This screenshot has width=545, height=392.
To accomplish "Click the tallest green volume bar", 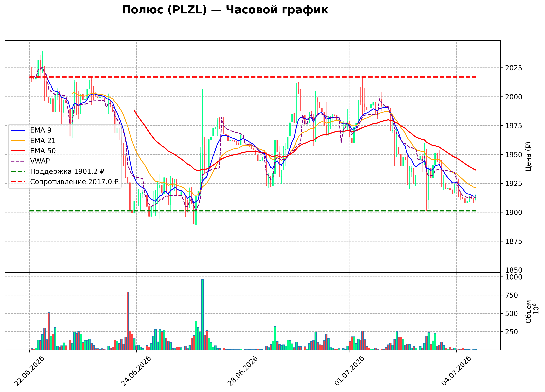I will (203, 315).
